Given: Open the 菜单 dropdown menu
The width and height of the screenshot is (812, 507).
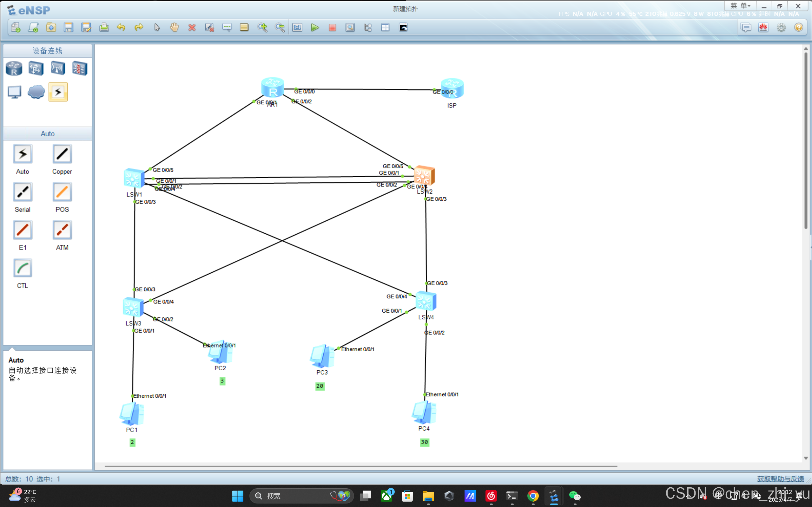Looking at the screenshot, I should click(740, 6).
